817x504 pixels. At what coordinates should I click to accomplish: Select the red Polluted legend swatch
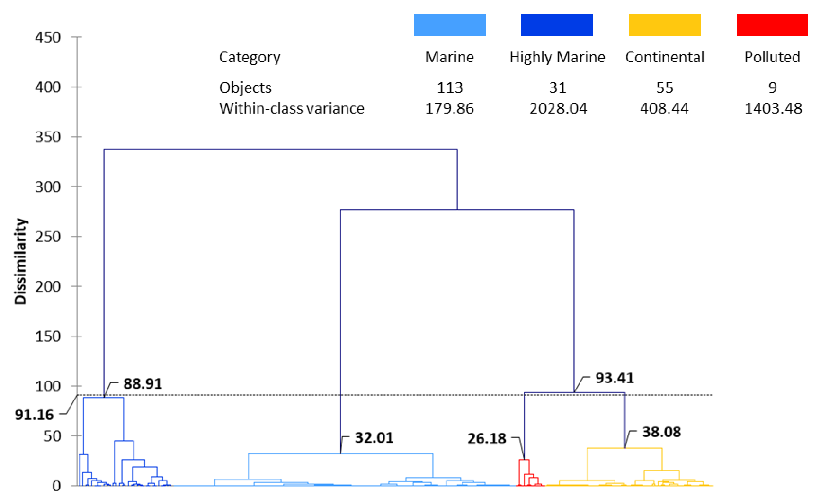772,25
